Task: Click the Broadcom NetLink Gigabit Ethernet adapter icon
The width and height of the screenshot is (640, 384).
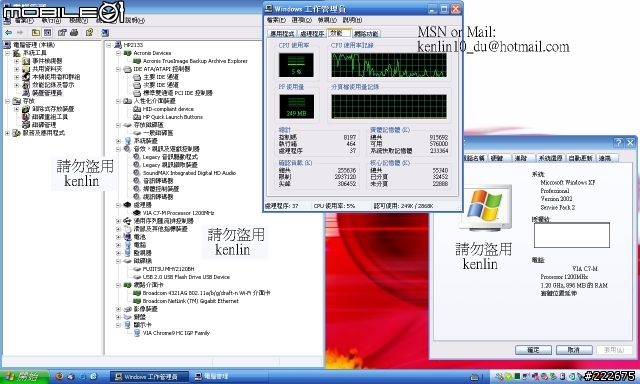Action: point(137,301)
